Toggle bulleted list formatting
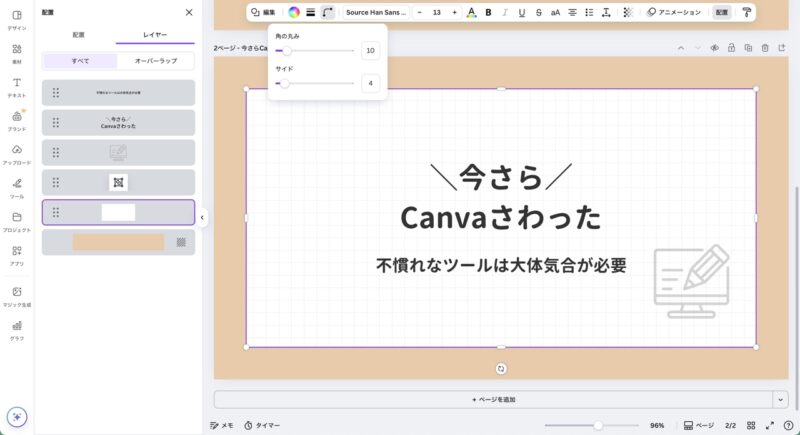The height and width of the screenshot is (435, 800). click(x=589, y=12)
